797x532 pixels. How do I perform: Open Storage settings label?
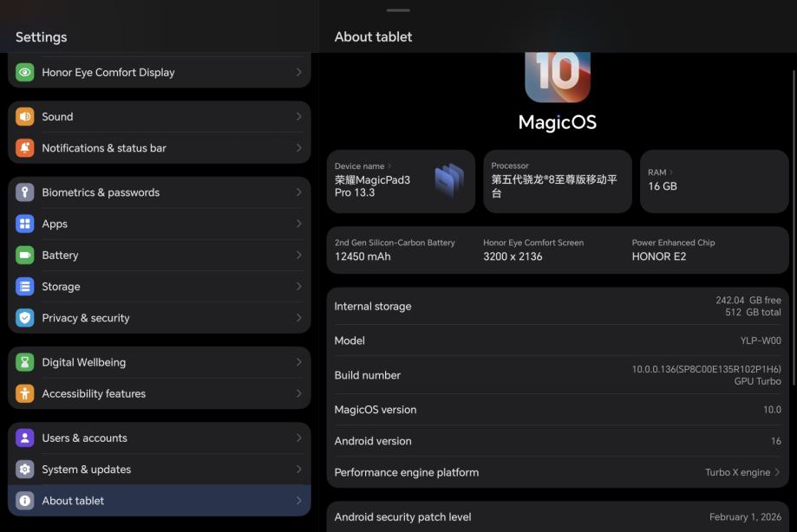click(x=61, y=287)
